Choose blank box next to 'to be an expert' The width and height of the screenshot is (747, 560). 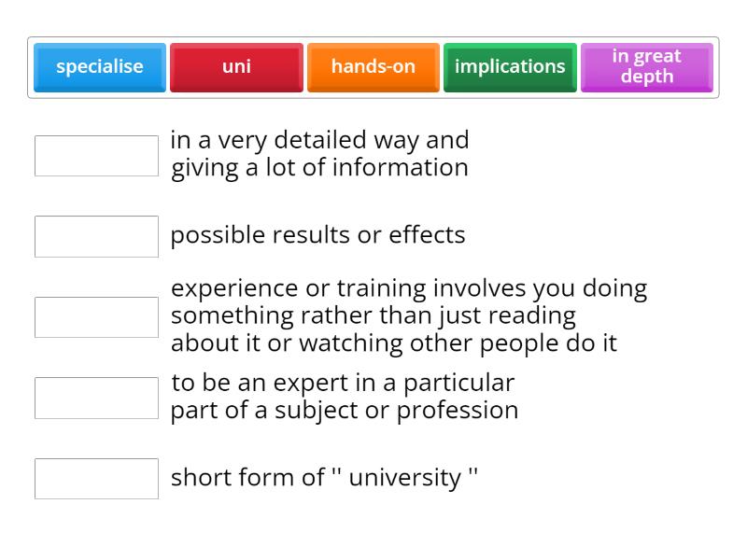(x=97, y=398)
